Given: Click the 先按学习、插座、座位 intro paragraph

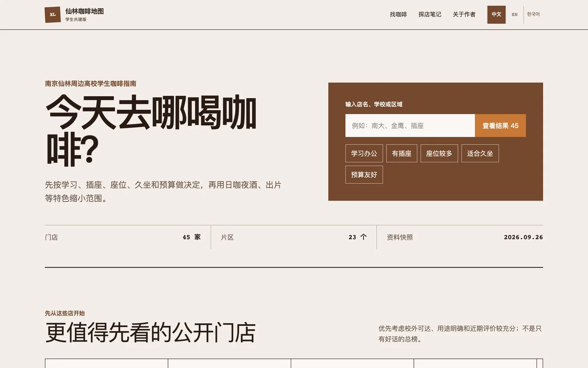Looking at the screenshot, I should 163,192.
